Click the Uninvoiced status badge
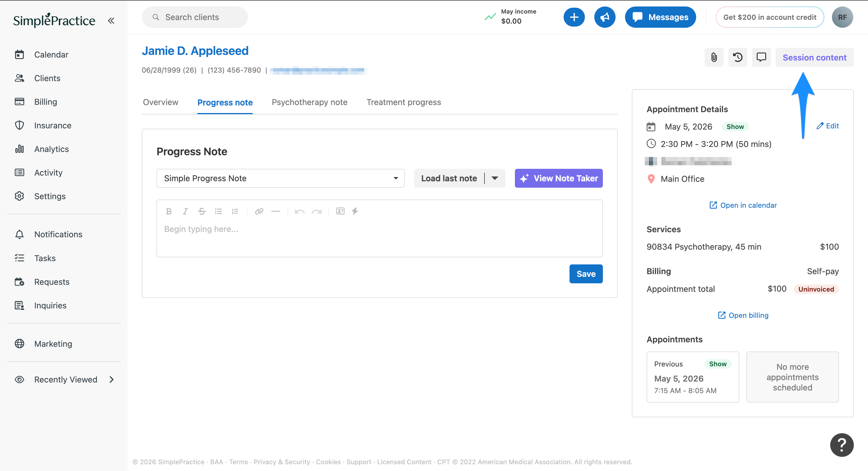This screenshot has height=471, width=868. tap(816, 289)
